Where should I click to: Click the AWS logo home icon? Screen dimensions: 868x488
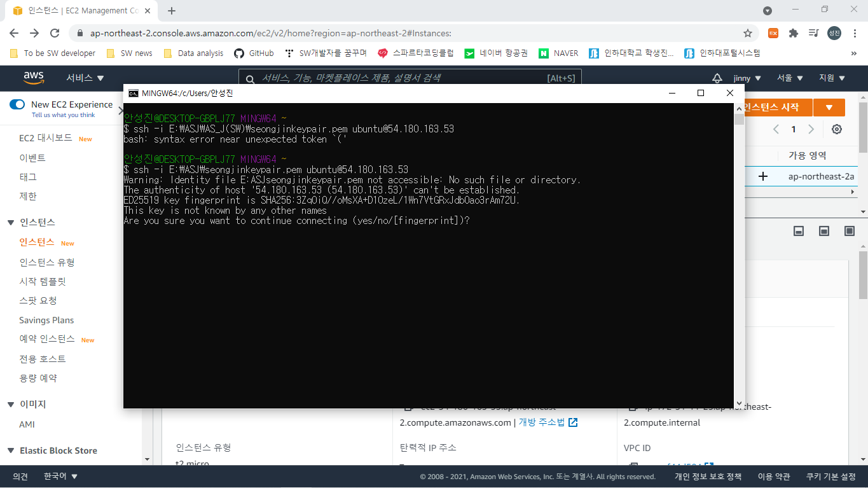coord(34,78)
